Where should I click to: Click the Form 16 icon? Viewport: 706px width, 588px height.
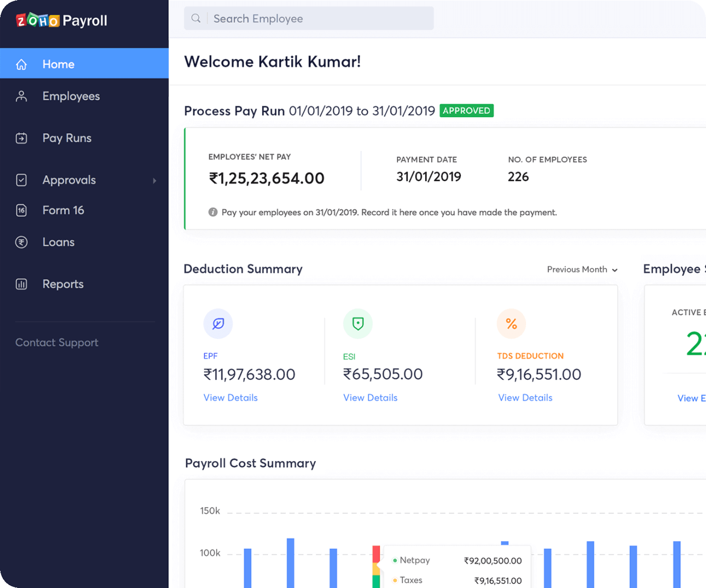(22, 210)
